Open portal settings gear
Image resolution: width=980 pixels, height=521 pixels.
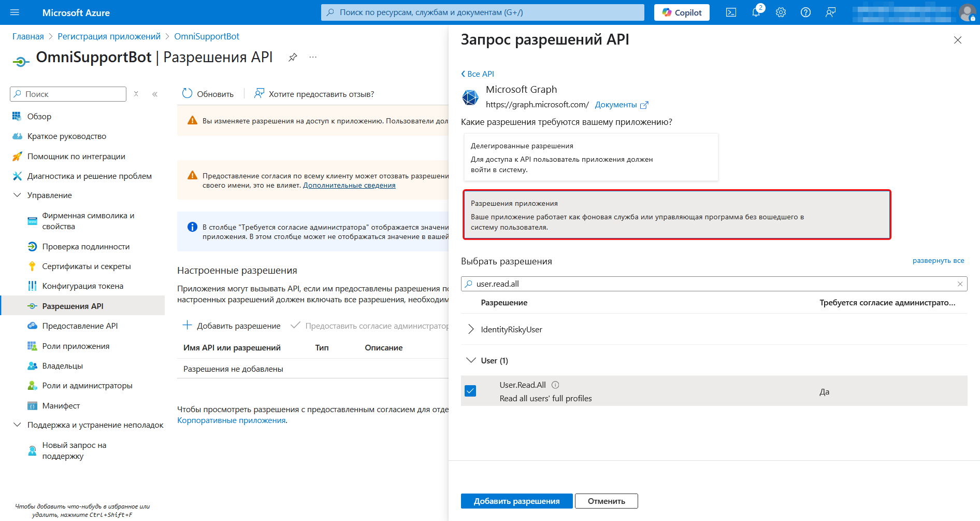(781, 12)
